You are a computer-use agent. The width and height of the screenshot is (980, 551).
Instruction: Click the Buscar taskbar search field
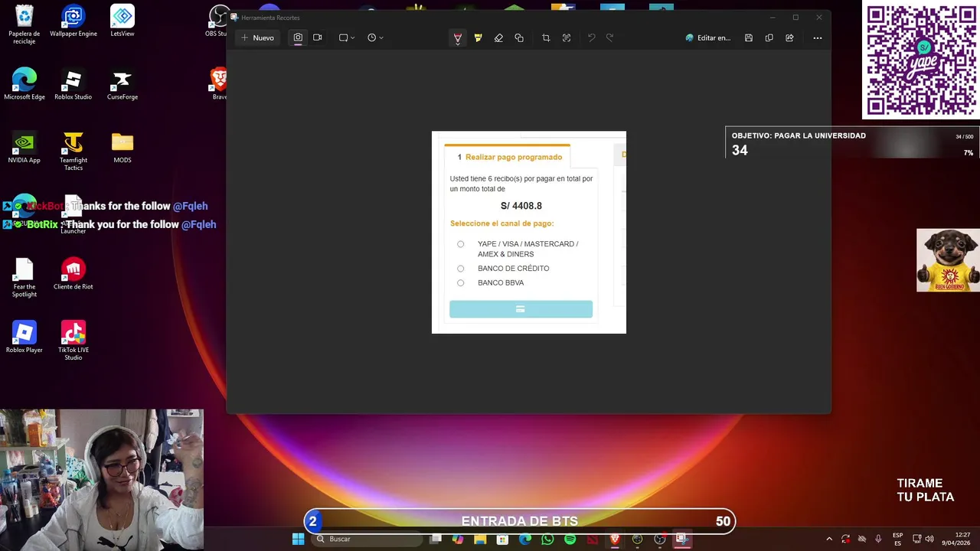coord(367,540)
